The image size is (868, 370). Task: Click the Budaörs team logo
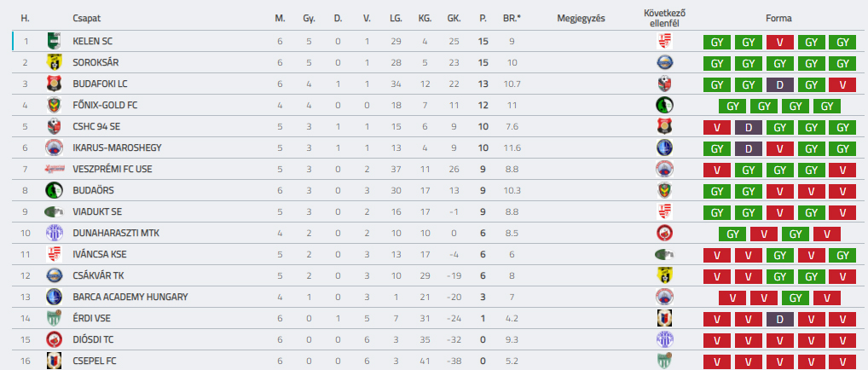(54, 190)
